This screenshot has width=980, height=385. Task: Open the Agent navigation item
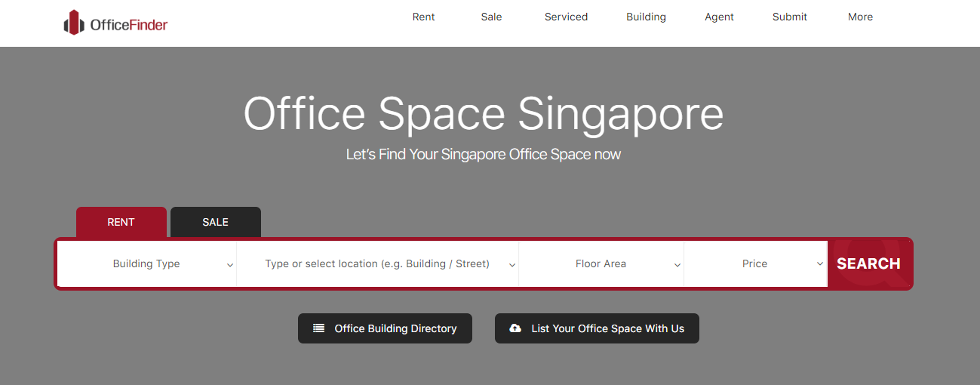coord(719,17)
